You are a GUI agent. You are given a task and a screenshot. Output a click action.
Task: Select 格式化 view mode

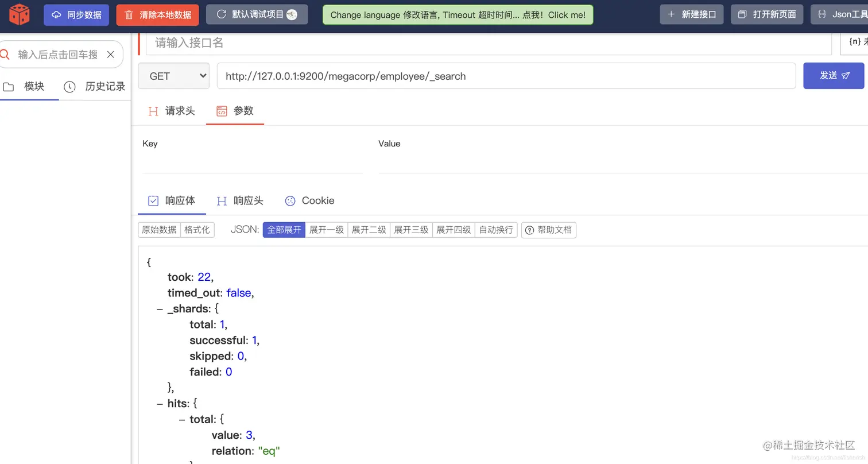[197, 230]
